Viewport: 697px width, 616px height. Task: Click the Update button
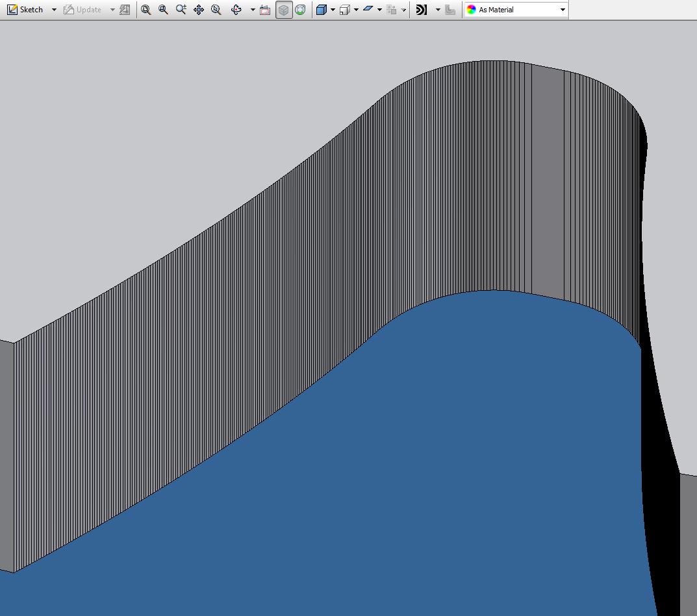82,10
